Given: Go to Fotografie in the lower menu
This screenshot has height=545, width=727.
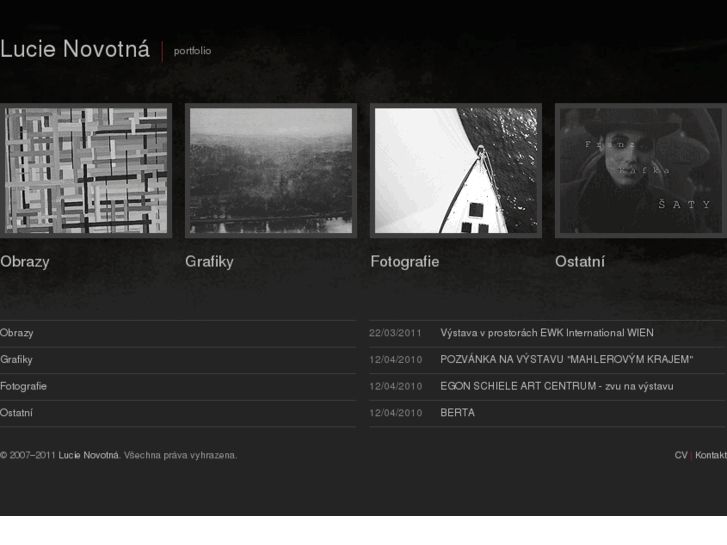Looking at the screenshot, I should coord(24,386).
